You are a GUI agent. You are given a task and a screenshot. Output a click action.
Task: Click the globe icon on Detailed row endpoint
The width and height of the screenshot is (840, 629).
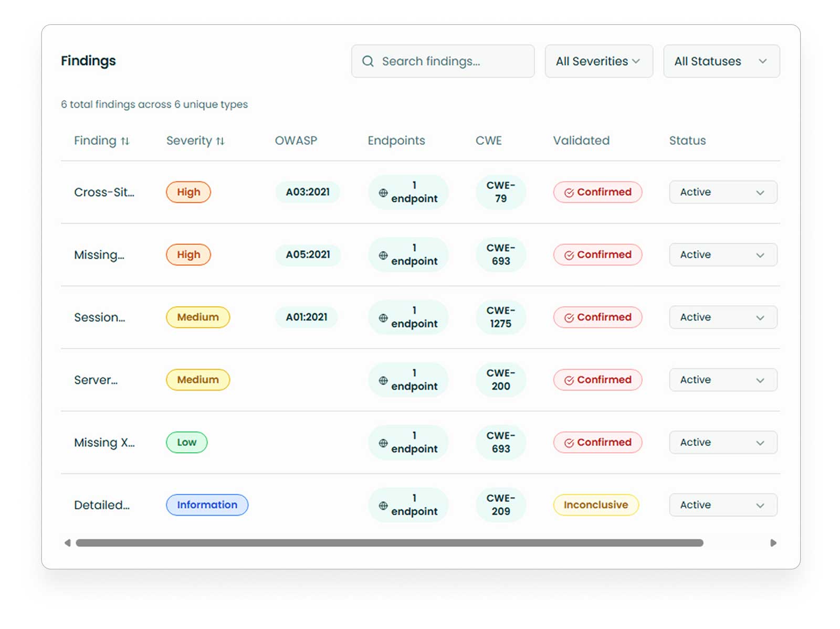(383, 505)
